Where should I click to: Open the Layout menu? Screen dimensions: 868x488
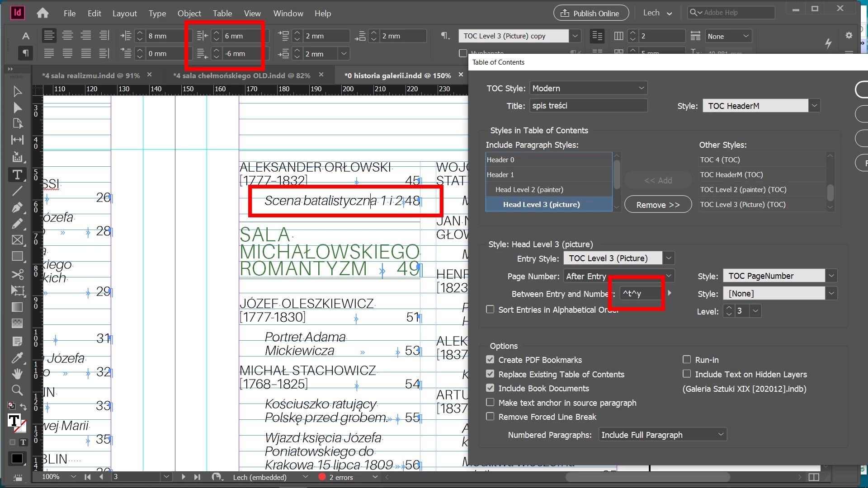pyautogui.click(x=124, y=14)
